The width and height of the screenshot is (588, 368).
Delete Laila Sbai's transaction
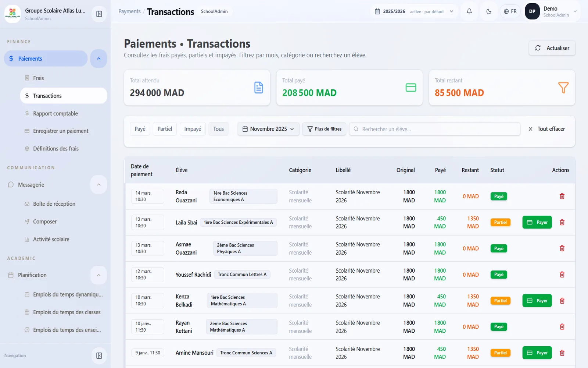[562, 222]
